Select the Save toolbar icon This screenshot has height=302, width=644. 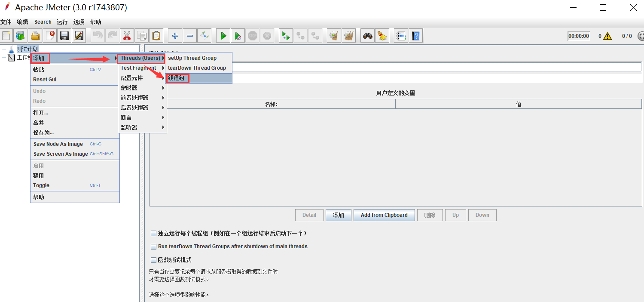[64, 35]
